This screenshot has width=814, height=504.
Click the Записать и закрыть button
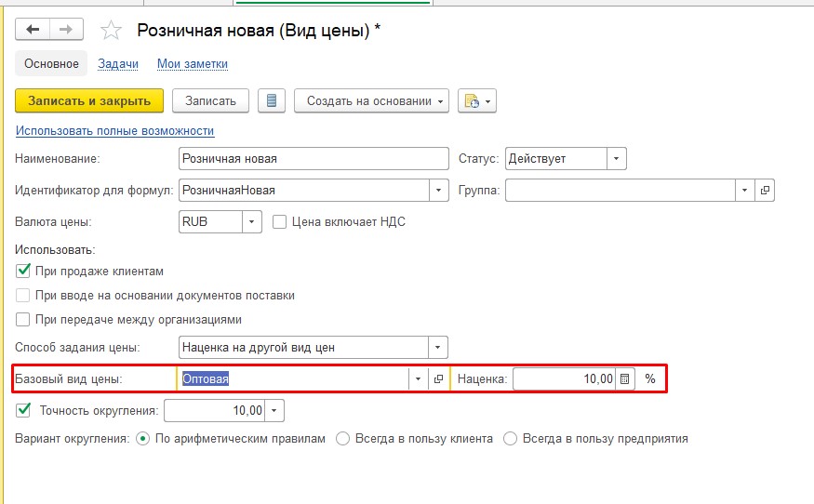click(89, 100)
